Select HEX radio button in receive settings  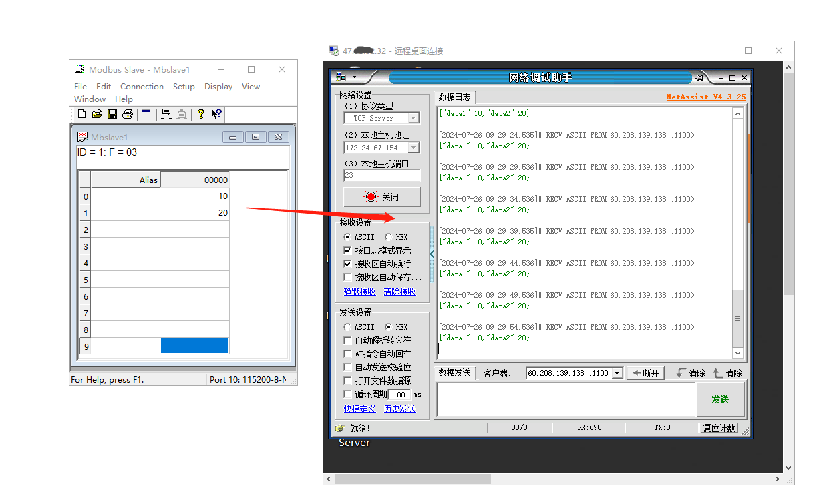(389, 237)
